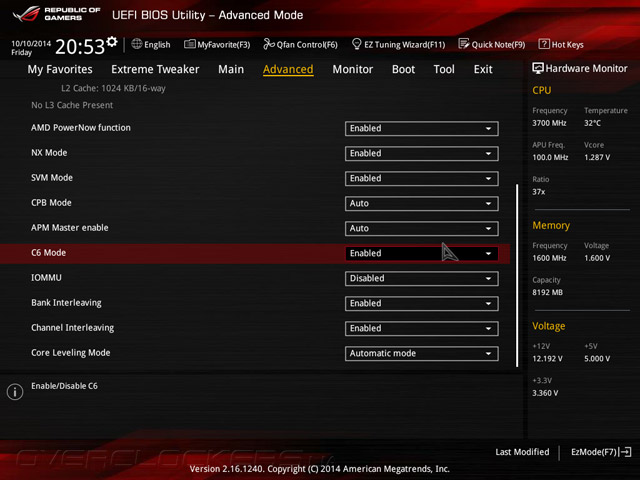Viewport: 640px width, 480px height.
Task: Select the Bank Interleaving label
Action: pyautogui.click(x=66, y=303)
